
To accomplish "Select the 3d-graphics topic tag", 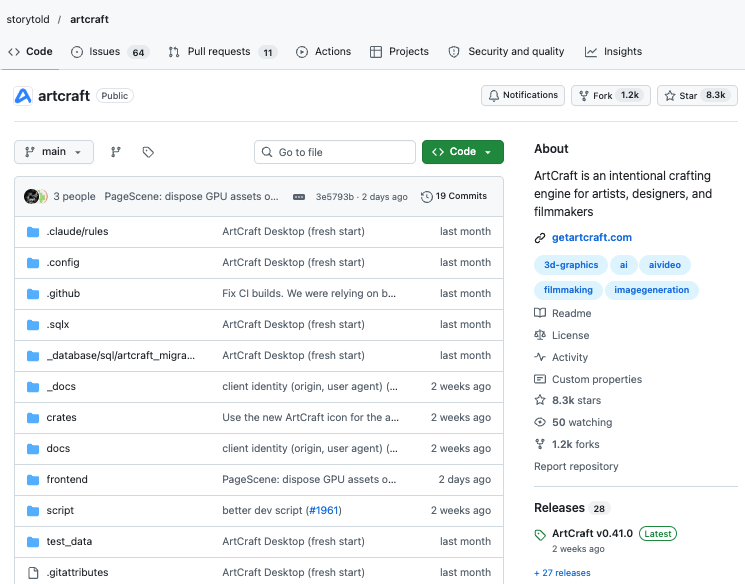I will [571, 265].
